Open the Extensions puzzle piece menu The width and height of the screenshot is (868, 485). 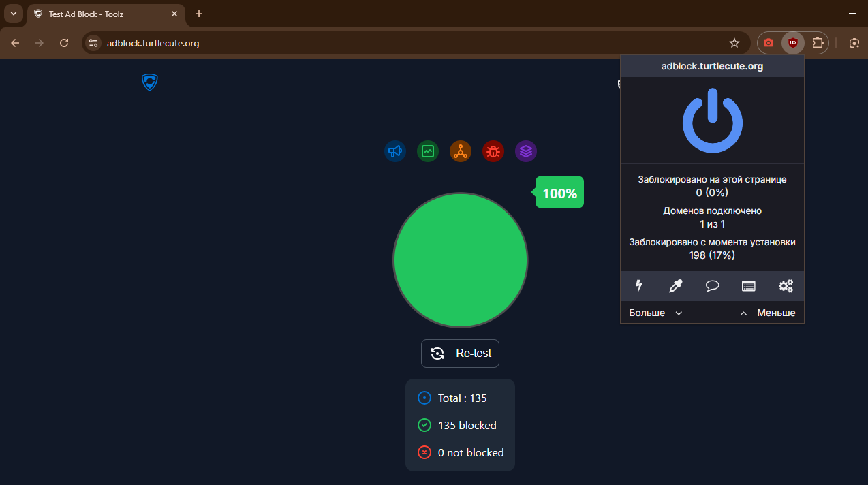coord(818,42)
